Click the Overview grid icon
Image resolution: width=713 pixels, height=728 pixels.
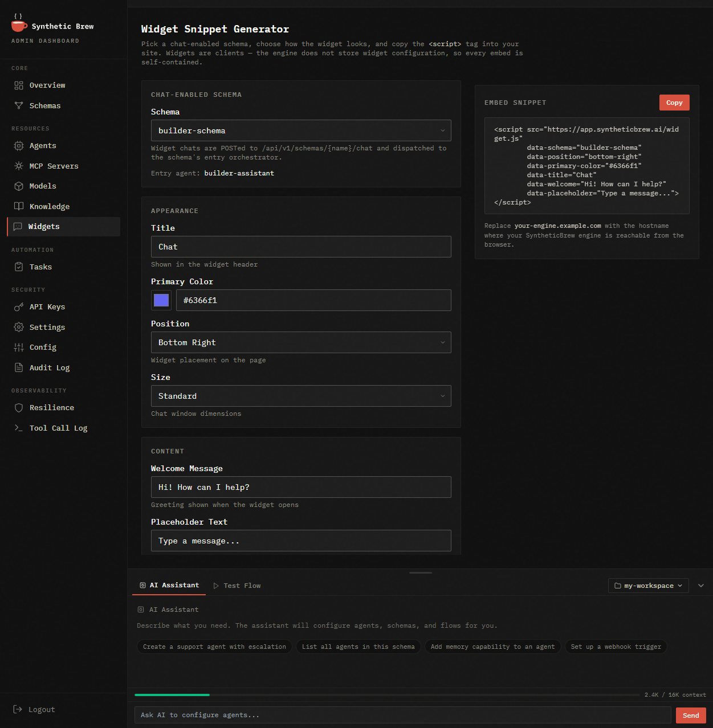(19, 85)
